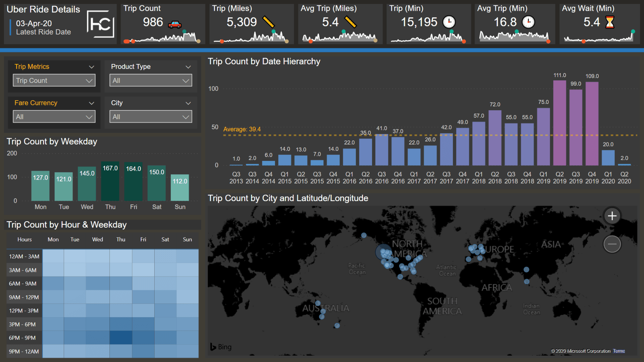
Task: Zoom out the map with minus button
Action: (x=612, y=244)
